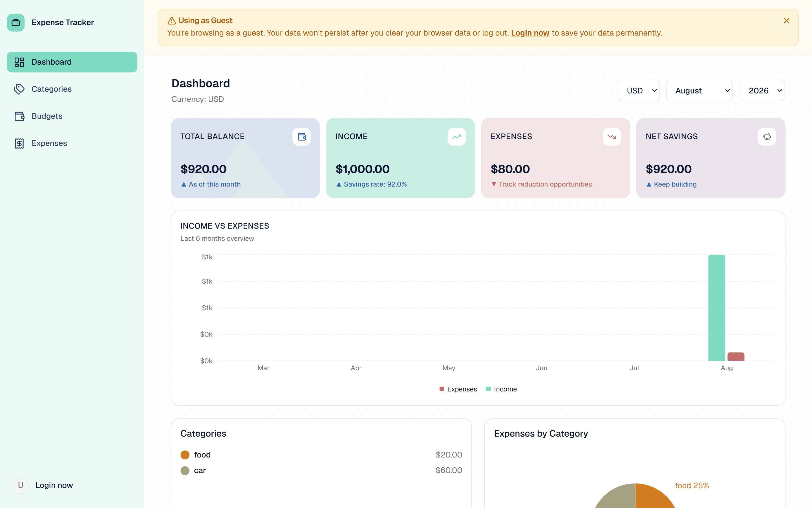Click the Mar axis label on chart
This screenshot has width=812, height=508.
click(x=263, y=368)
